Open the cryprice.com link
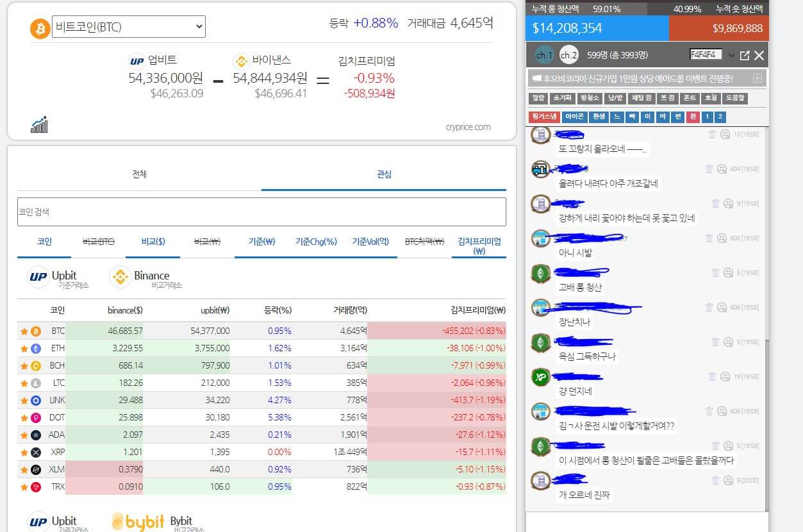 tap(468, 127)
